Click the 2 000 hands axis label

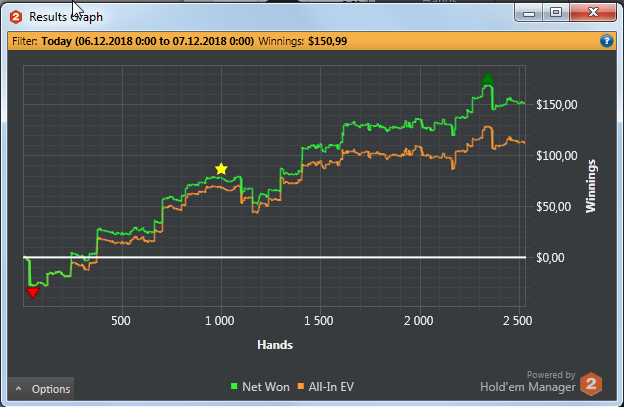point(418,321)
